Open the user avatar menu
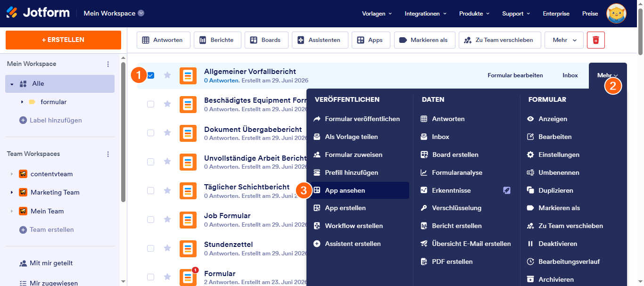The width and height of the screenshot is (644, 286). 616,13
